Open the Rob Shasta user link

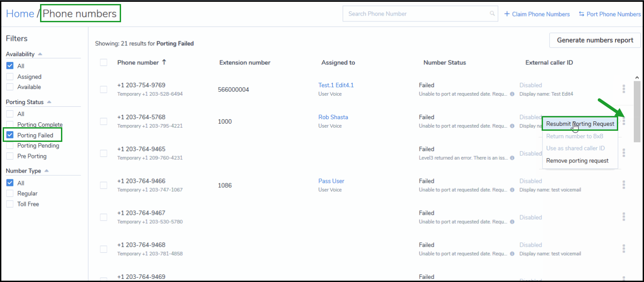(333, 117)
